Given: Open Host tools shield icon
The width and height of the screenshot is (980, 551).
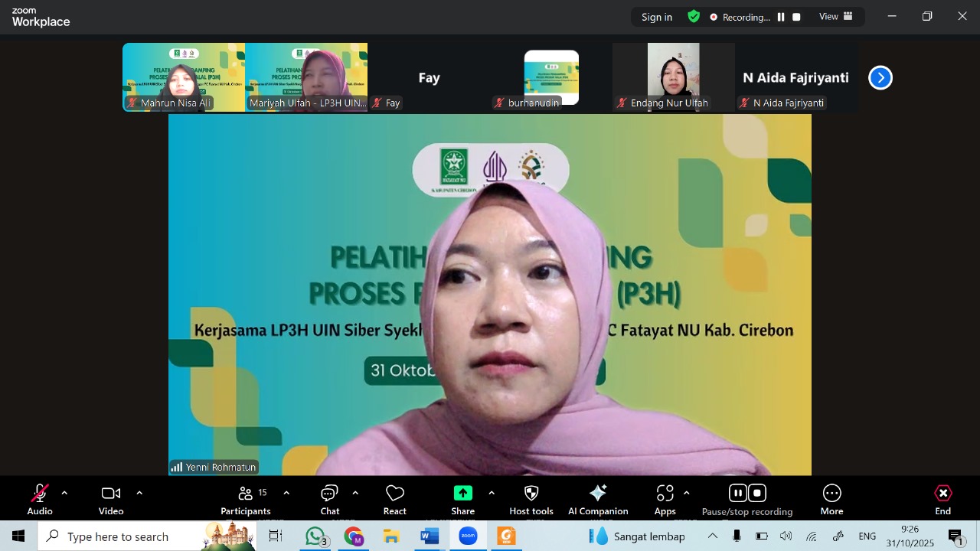Looking at the screenshot, I should point(531,493).
